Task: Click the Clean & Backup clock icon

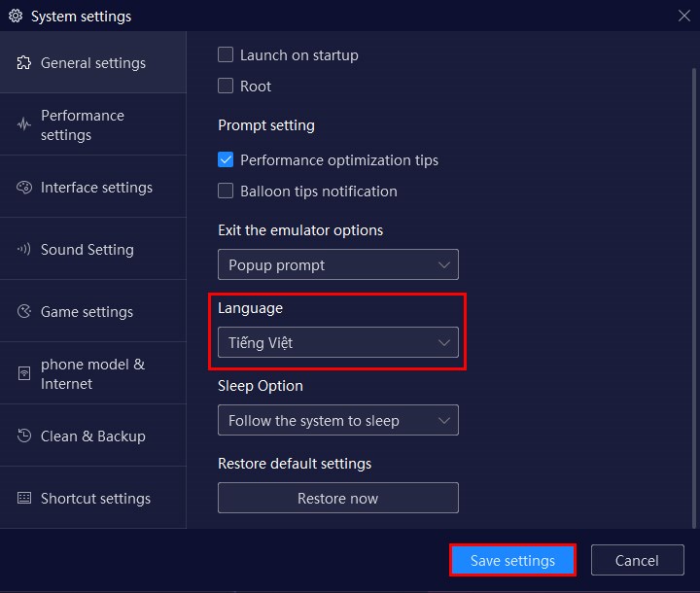Action: coord(23,436)
